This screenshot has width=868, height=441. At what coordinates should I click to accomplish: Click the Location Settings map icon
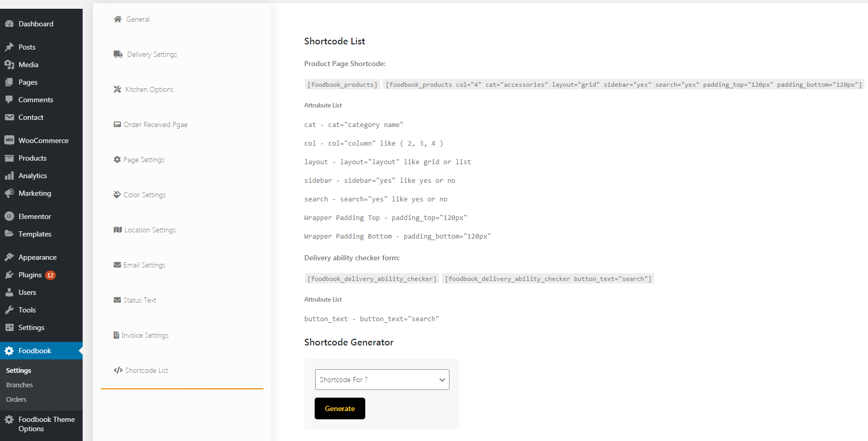pos(118,230)
